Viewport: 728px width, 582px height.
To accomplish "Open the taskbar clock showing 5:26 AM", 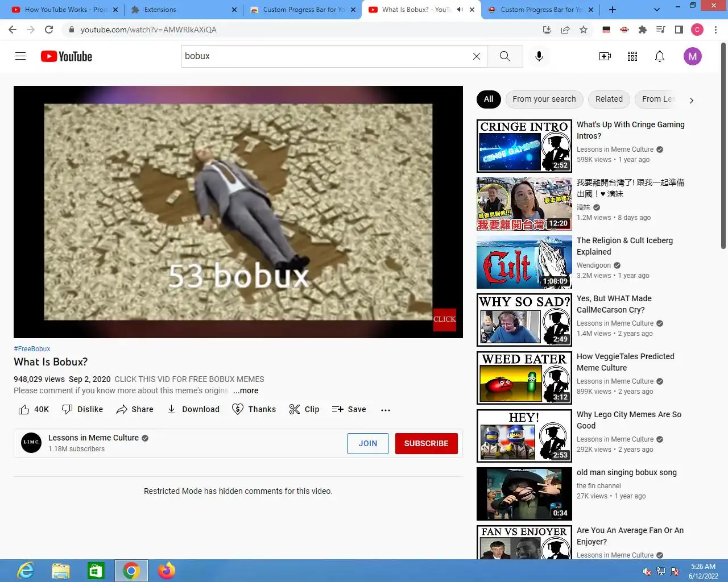I will 703,571.
